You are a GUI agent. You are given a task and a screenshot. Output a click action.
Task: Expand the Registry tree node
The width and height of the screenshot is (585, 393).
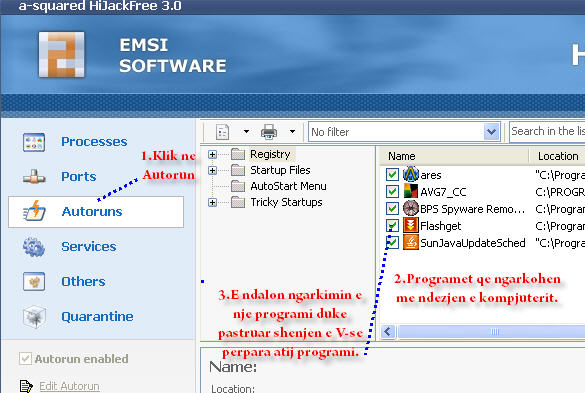point(212,154)
